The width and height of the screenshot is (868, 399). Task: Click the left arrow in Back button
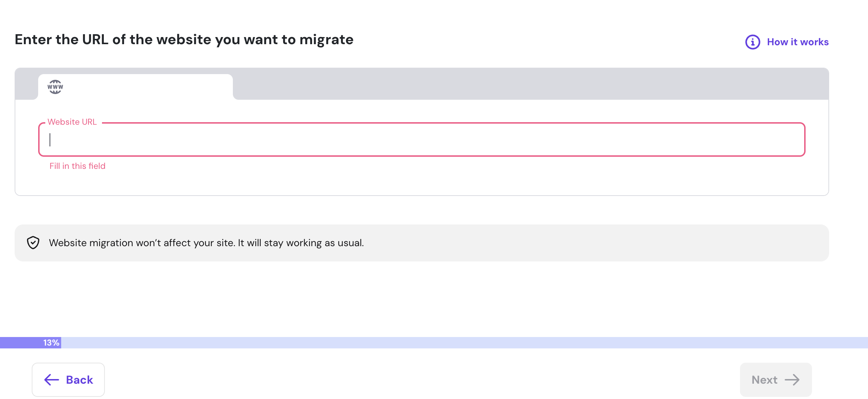pyautogui.click(x=51, y=380)
